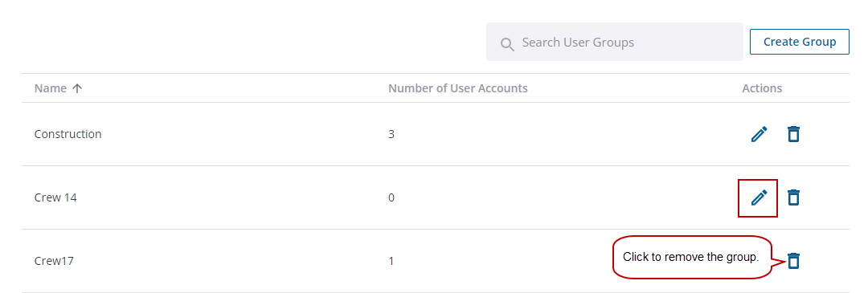Delete the Construction group using its trash icon
Image resolution: width=868 pixels, height=293 pixels.
(793, 134)
